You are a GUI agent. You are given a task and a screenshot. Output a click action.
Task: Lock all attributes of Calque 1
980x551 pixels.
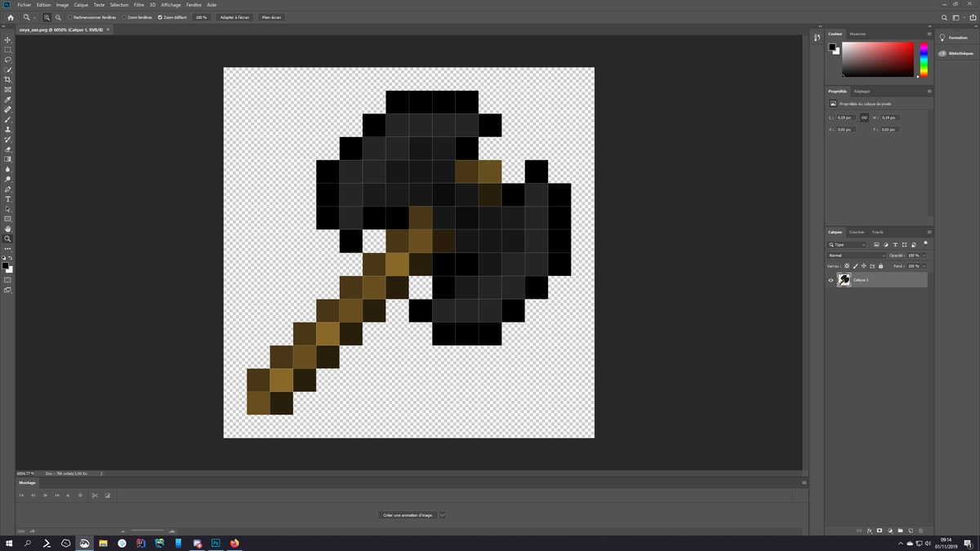[881, 266]
